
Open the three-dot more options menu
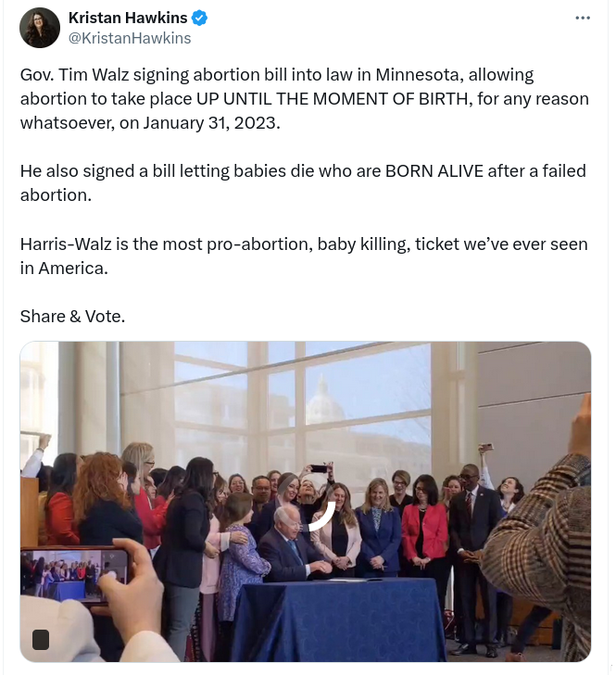pyautogui.click(x=582, y=19)
